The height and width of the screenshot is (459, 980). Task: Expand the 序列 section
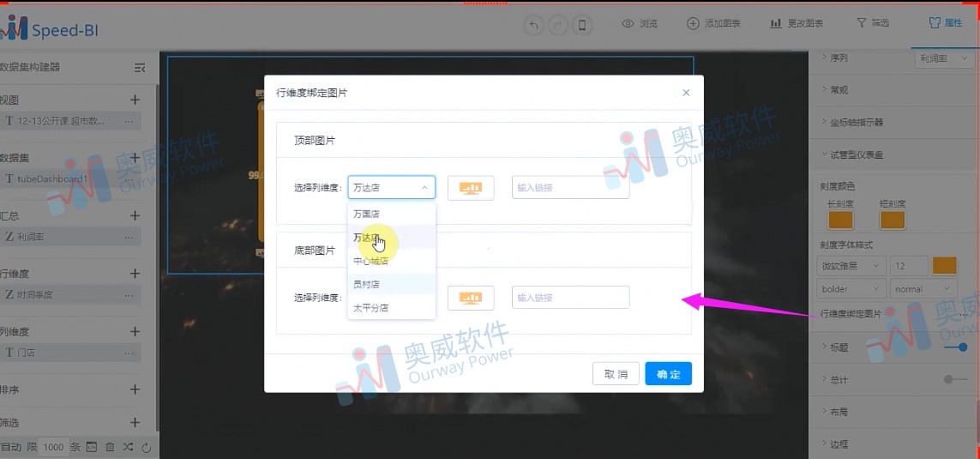[x=834, y=57]
